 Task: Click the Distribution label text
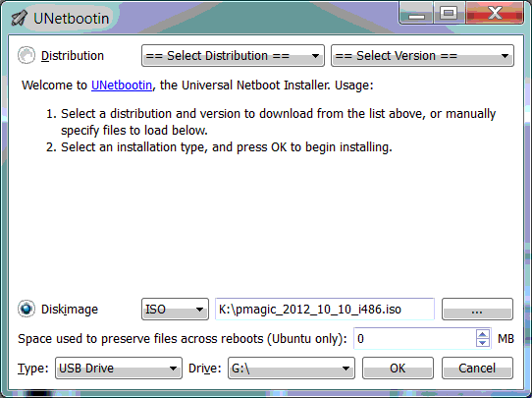point(73,56)
